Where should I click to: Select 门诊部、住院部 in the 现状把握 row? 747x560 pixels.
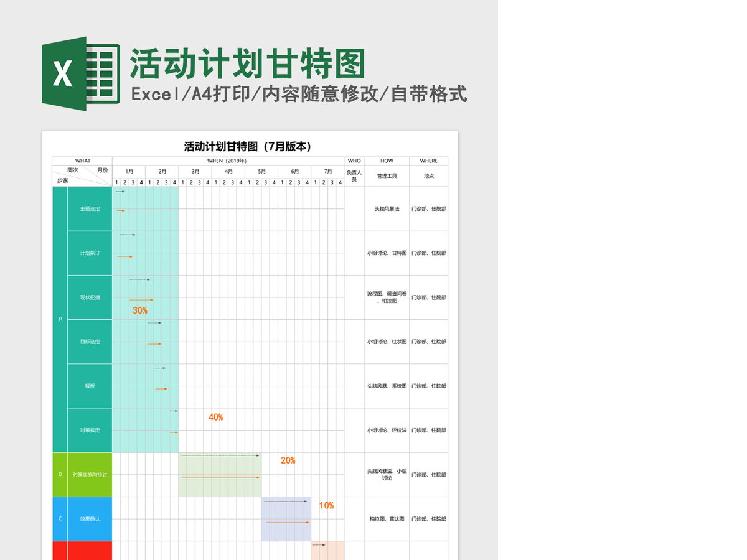tap(429, 297)
